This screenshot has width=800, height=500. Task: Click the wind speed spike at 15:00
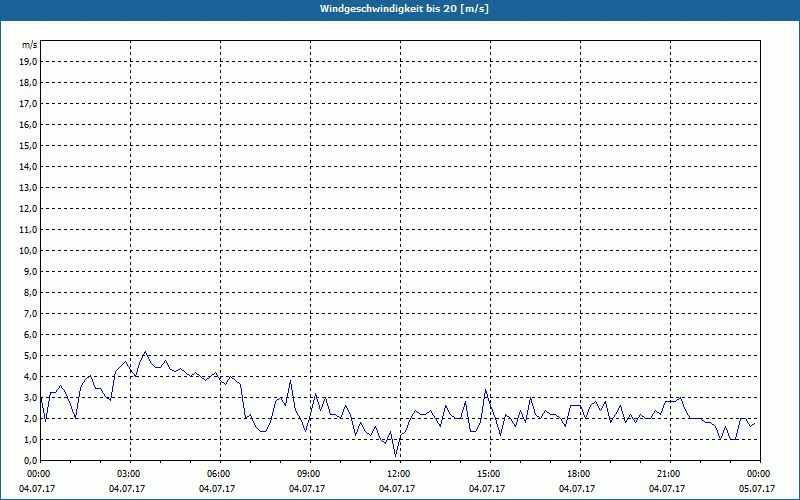click(x=486, y=390)
